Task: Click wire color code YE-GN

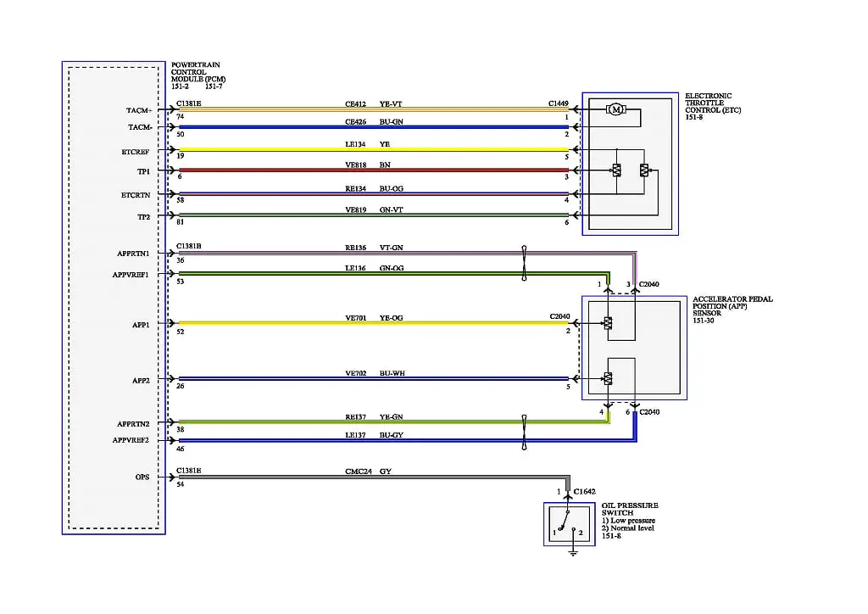Action: pos(392,417)
